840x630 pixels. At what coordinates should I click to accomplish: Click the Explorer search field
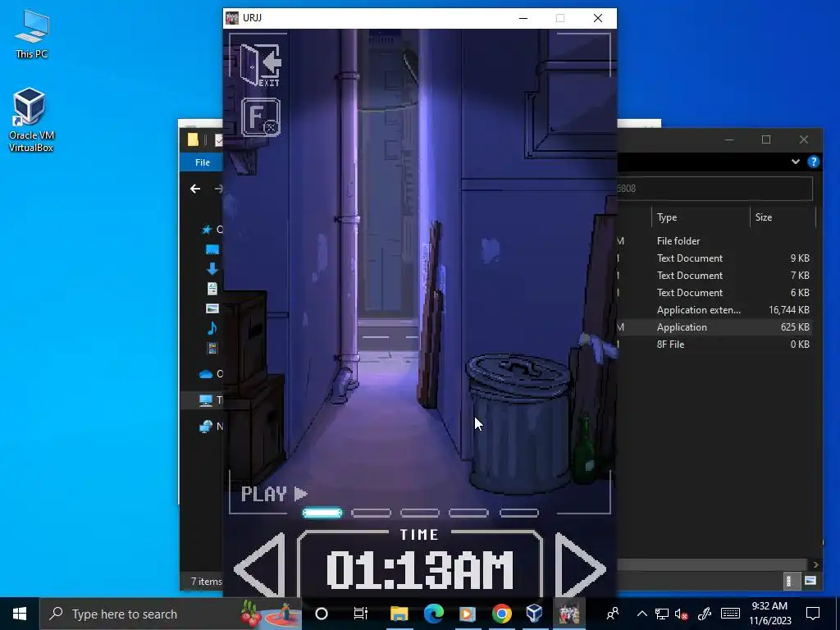pyautogui.click(x=714, y=189)
